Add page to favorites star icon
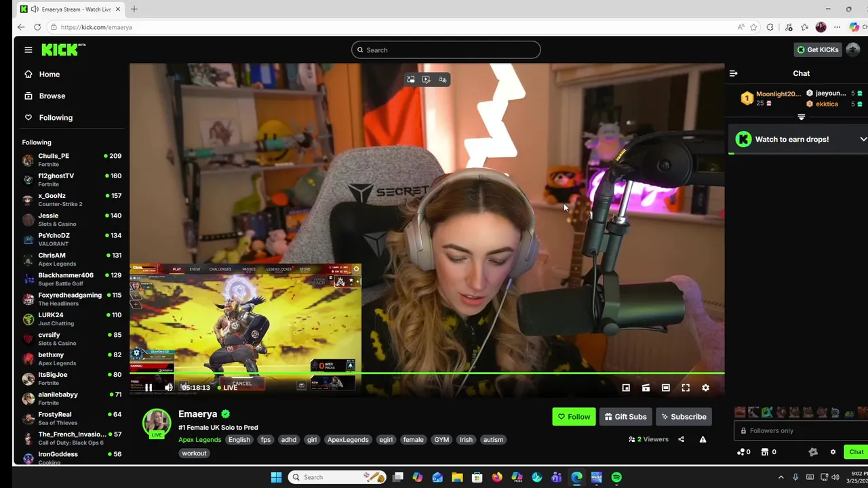 click(753, 27)
